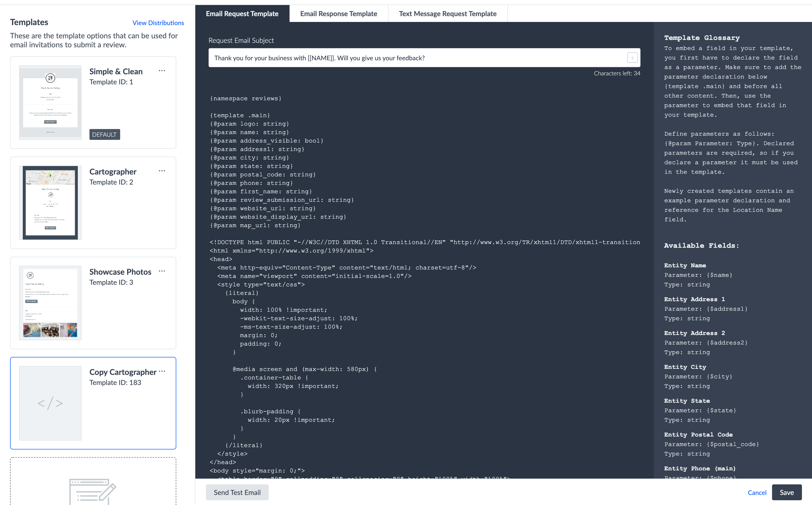Click the View Distributions link
This screenshot has width=812, height=505.
[x=158, y=23]
